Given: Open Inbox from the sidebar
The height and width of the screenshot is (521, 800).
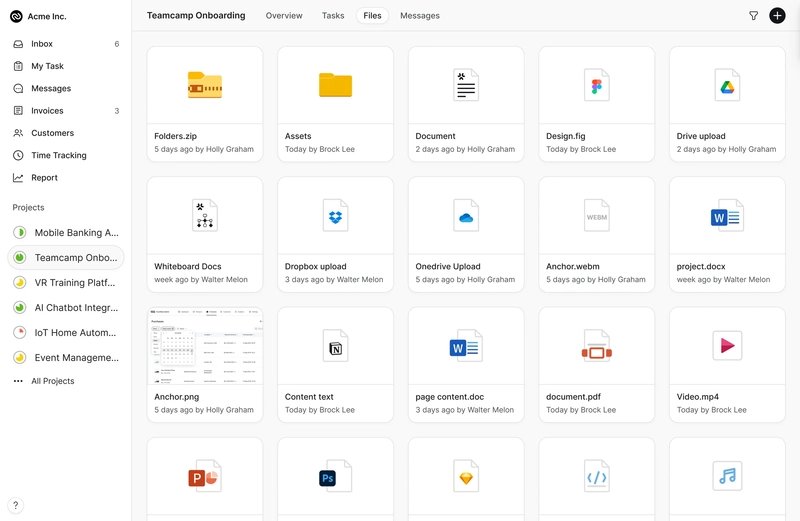Looking at the screenshot, I should point(42,44).
